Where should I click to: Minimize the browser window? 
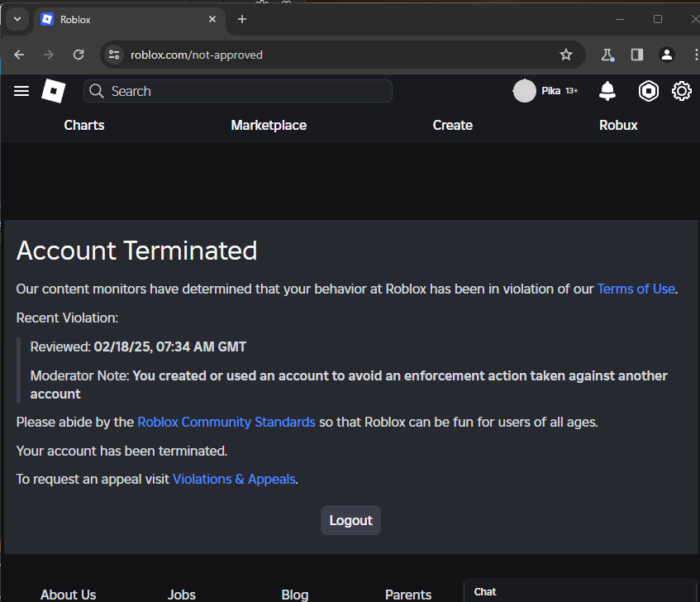point(620,19)
